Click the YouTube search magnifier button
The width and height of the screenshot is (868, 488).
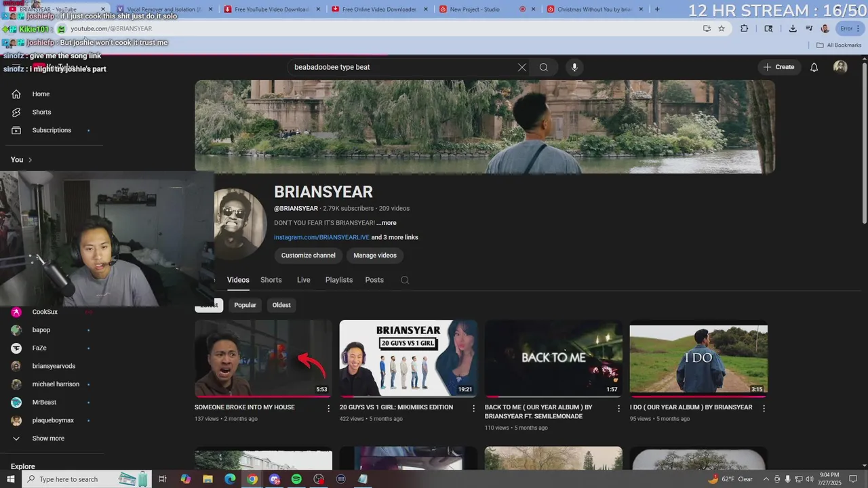click(x=544, y=67)
